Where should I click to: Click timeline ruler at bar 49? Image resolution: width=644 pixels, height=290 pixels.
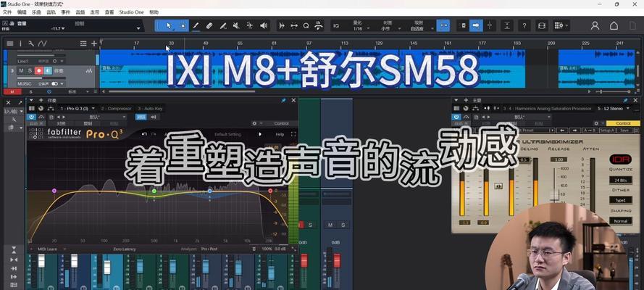coord(205,43)
